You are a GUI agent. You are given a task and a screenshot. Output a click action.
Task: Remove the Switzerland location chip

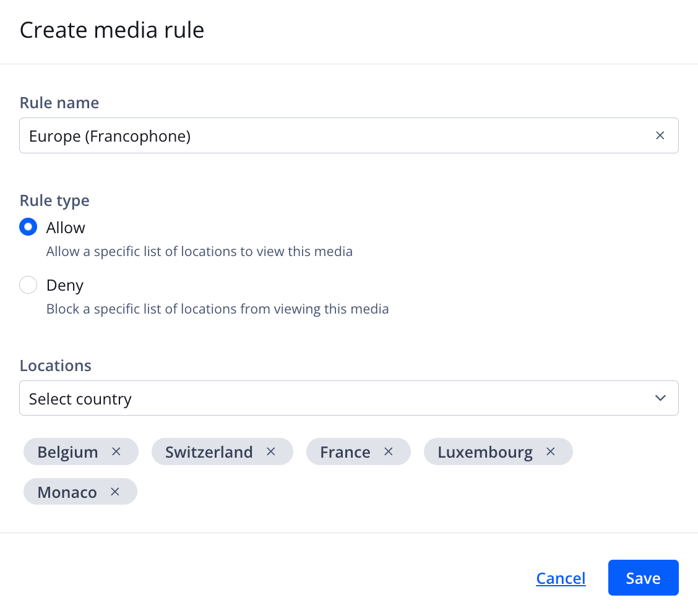click(x=270, y=451)
